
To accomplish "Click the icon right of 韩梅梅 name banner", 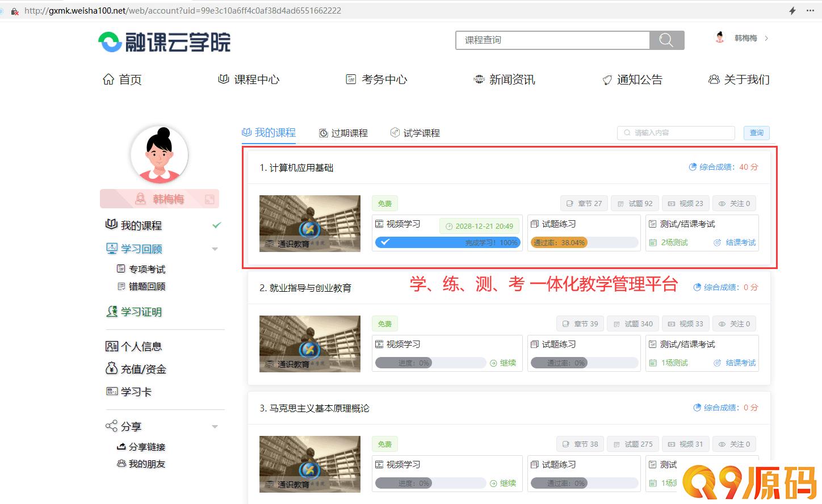I will tap(209, 199).
